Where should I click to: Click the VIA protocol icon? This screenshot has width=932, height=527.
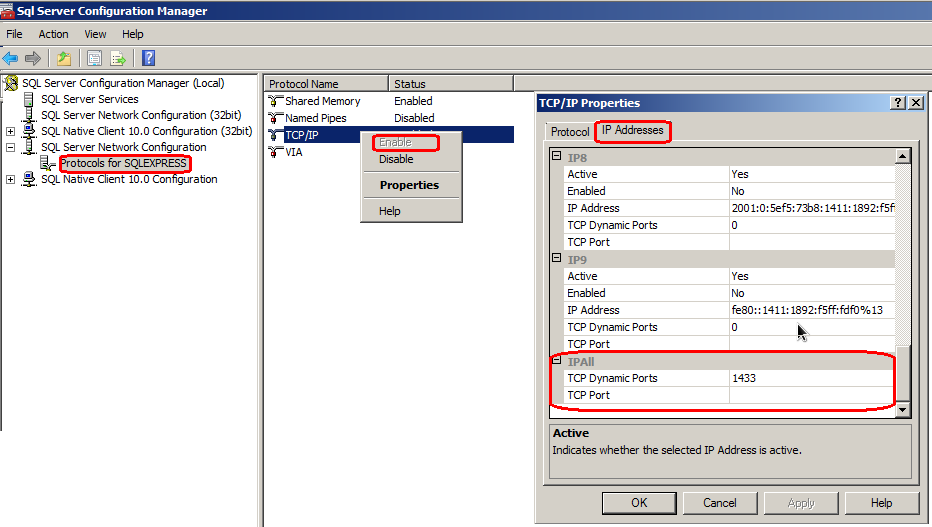tap(276, 152)
